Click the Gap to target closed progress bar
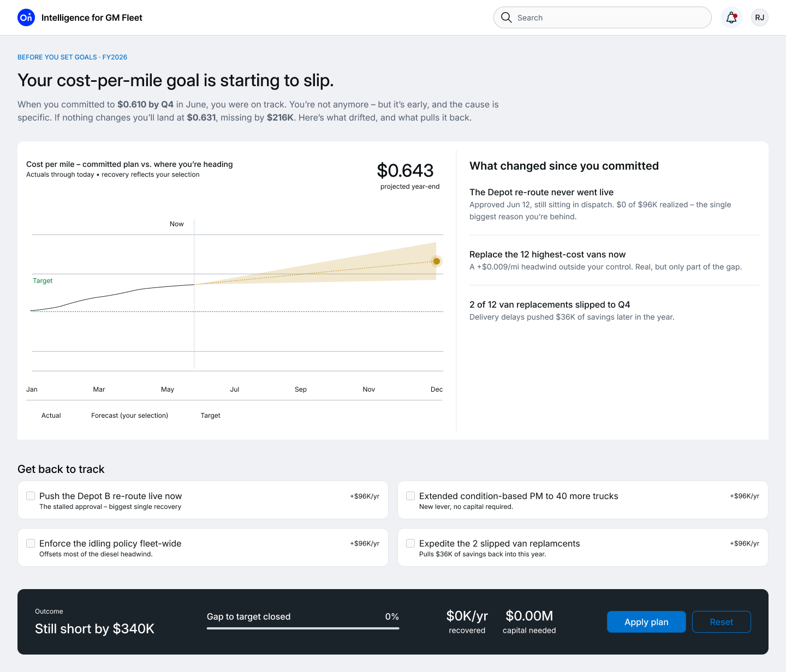 pos(303,628)
